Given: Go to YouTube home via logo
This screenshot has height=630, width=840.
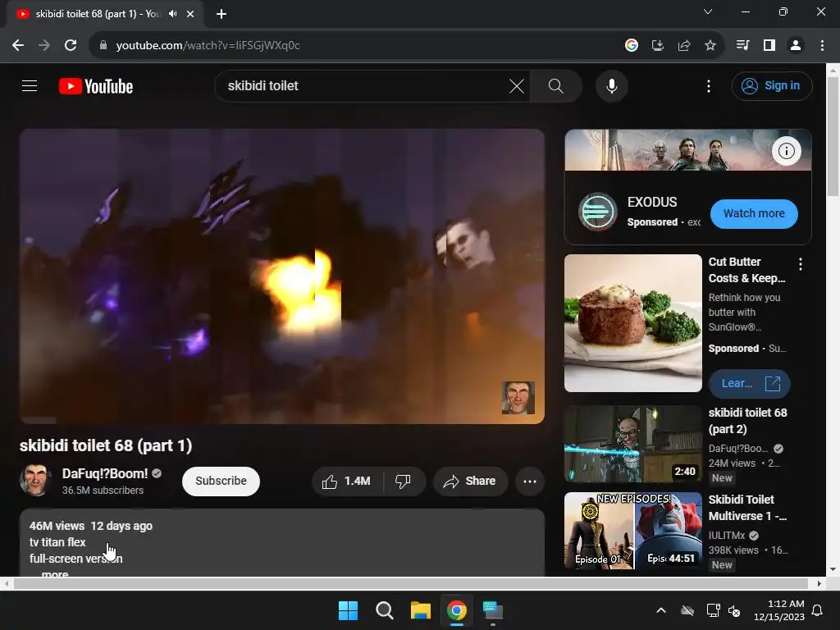Looking at the screenshot, I should pyautogui.click(x=96, y=86).
